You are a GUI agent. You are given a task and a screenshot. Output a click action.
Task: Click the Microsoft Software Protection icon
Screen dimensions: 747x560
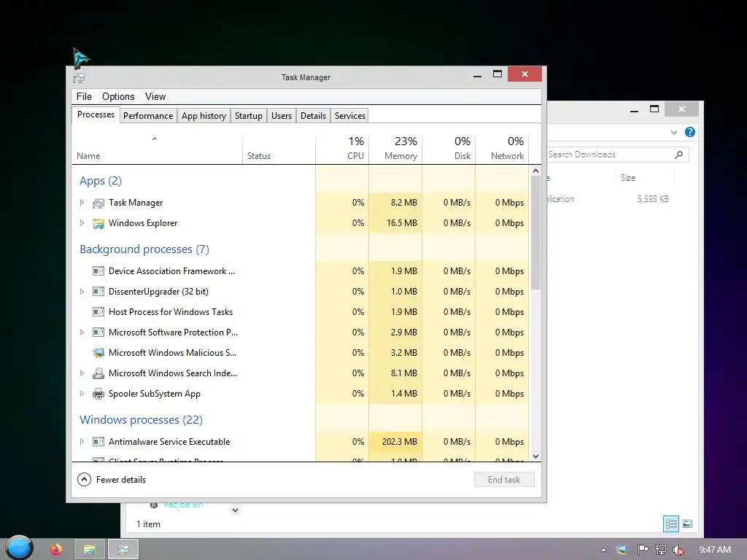pyautogui.click(x=98, y=332)
